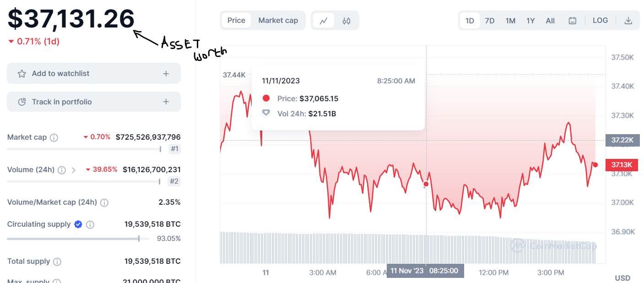Click the verified badge next to Circulating supply
This screenshot has width=644, height=283.
tap(78, 224)
